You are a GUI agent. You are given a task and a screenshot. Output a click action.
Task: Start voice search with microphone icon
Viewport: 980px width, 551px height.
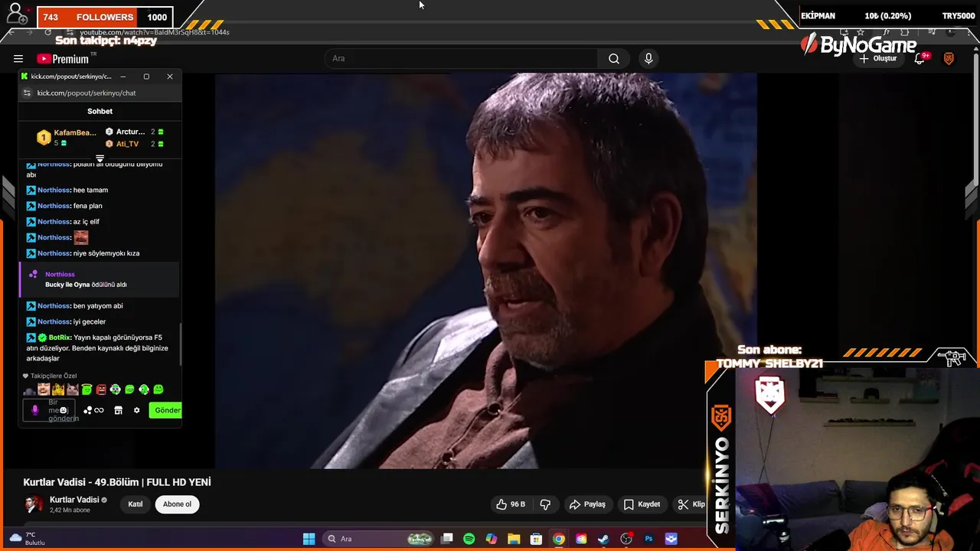click(x=648, y=58)
